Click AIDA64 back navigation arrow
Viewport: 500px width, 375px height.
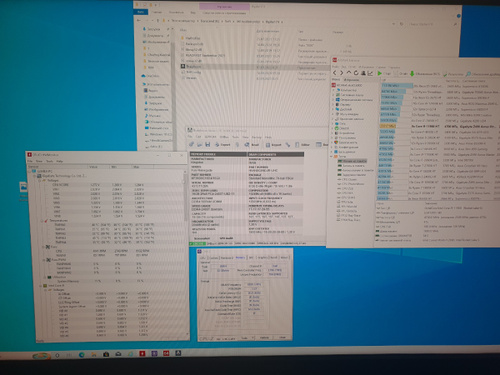(335, 73)
